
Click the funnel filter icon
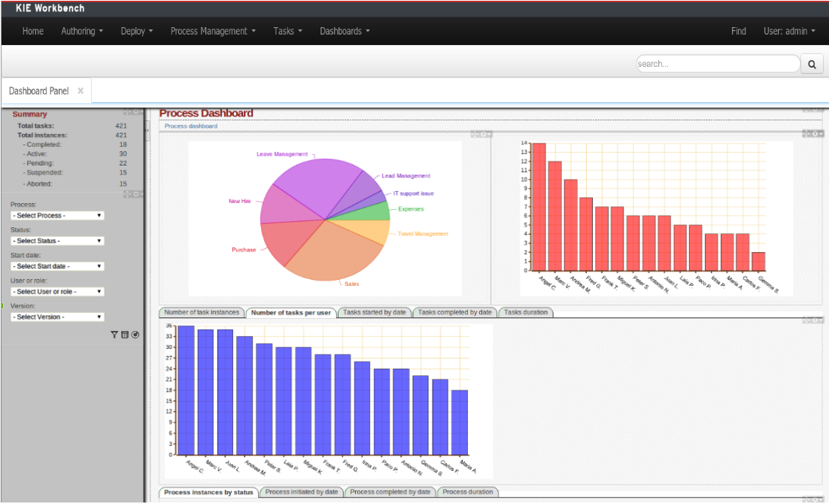(x=114, y=334)
